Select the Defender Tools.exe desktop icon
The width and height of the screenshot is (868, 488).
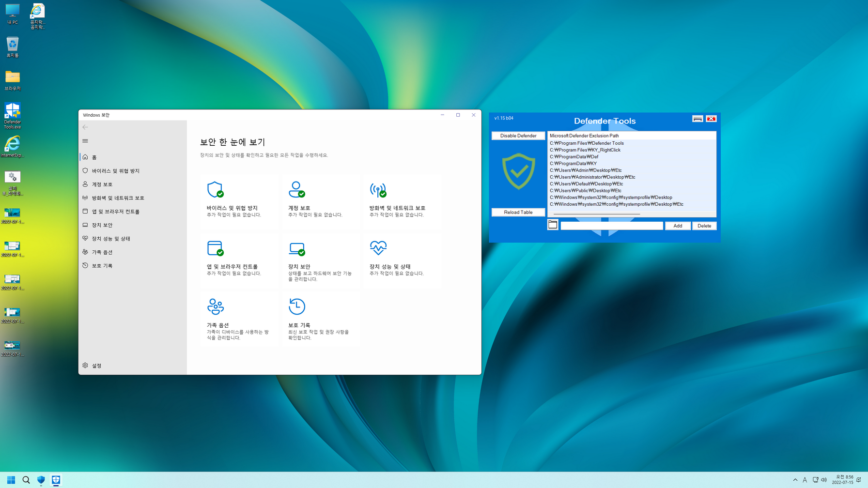click(12, 116)
